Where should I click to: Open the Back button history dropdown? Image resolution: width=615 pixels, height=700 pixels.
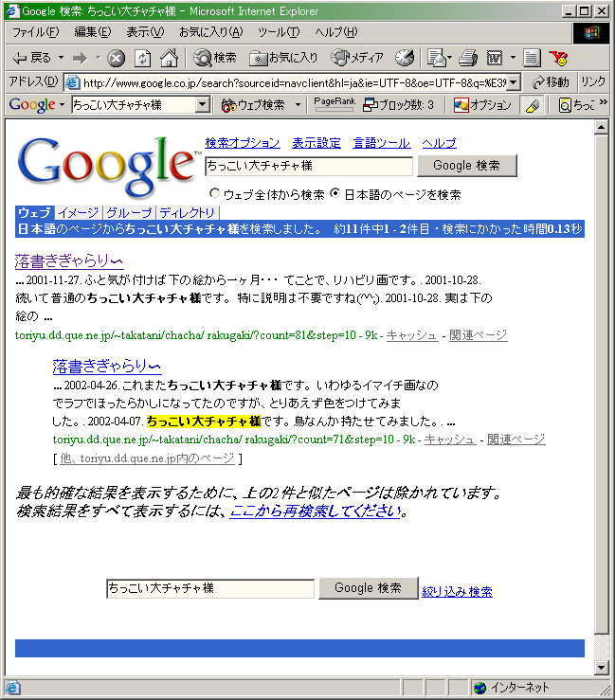62,58
